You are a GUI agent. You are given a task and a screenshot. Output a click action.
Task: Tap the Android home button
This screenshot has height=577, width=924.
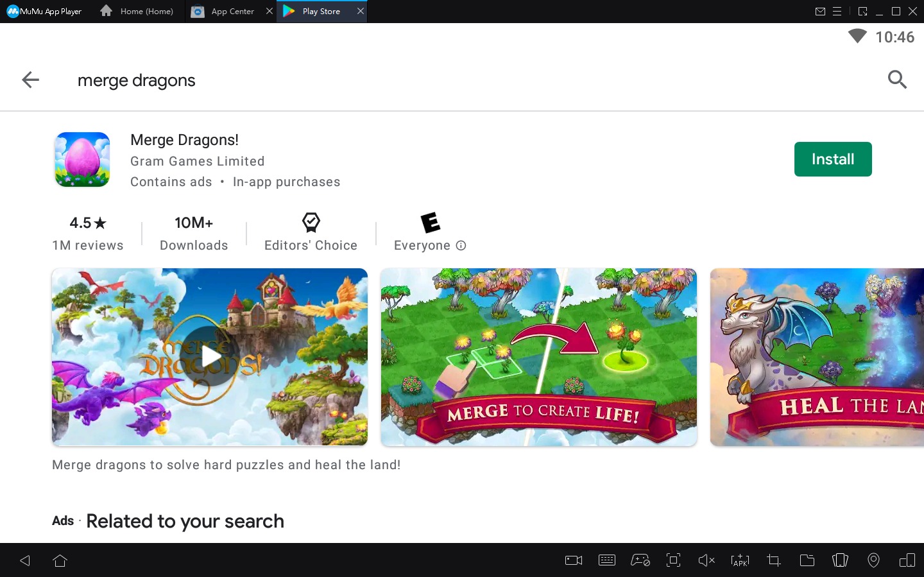(x=60, y=560)
